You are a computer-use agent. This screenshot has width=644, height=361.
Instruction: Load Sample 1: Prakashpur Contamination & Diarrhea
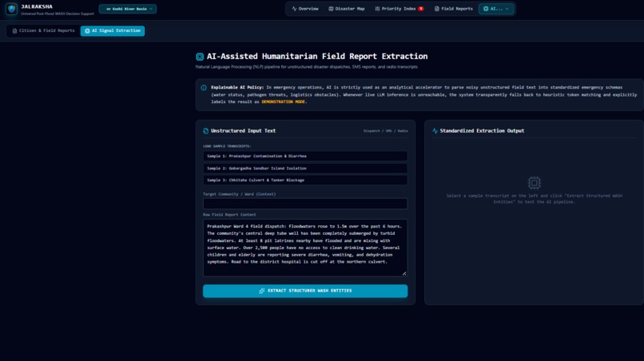[305, 156]
